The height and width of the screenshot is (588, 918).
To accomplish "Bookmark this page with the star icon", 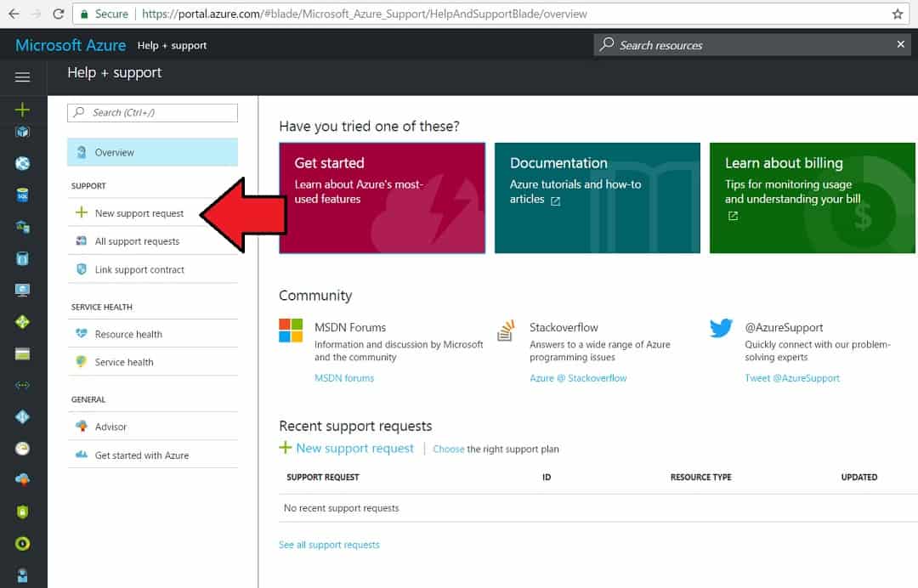I will (898, 14).
